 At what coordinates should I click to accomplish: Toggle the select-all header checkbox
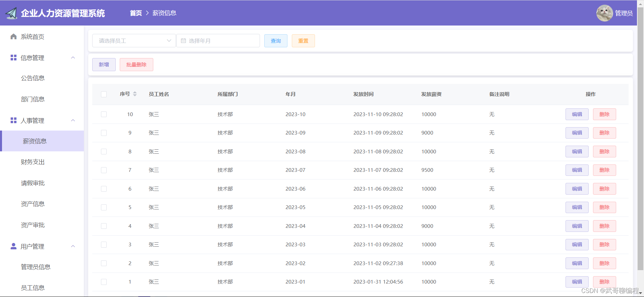click(104, 94)
